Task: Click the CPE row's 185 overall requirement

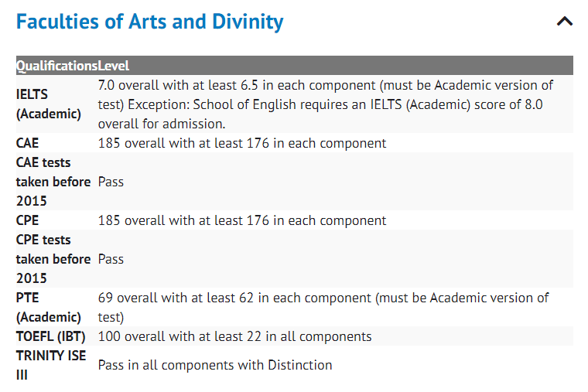Action: click(241, 220)
